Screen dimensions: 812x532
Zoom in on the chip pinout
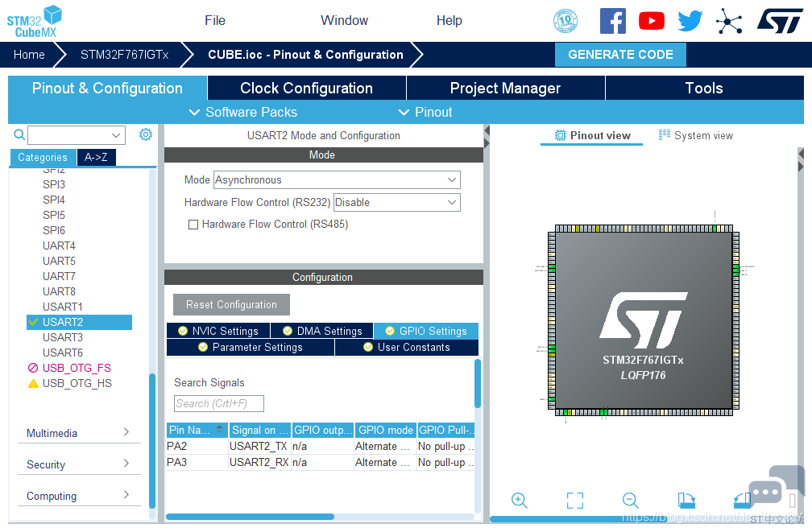519,501
